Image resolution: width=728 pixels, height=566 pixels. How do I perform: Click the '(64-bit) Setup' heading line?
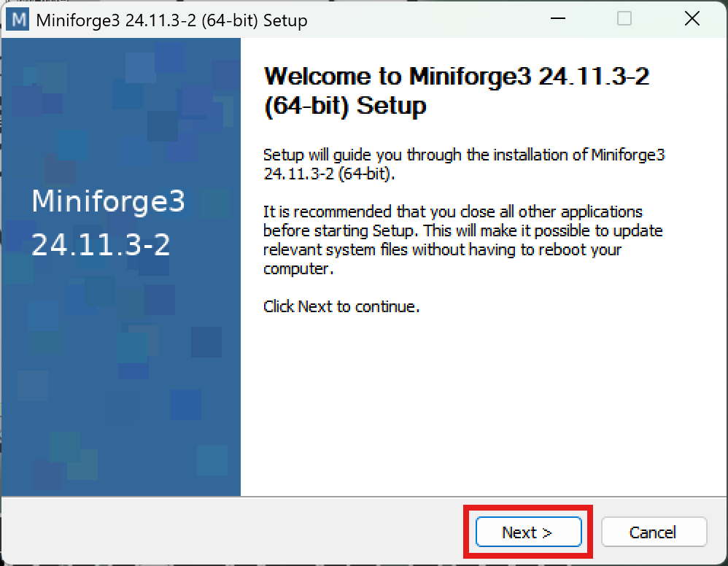point(344,106)
